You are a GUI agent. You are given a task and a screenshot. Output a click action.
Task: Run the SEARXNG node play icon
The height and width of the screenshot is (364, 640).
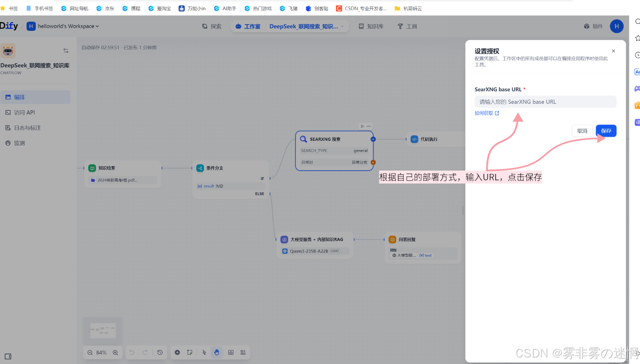[x=362, y=126]
